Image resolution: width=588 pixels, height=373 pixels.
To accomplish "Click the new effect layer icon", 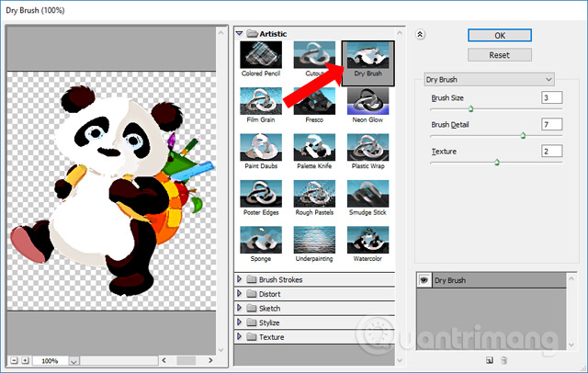I will pos(490,361).
